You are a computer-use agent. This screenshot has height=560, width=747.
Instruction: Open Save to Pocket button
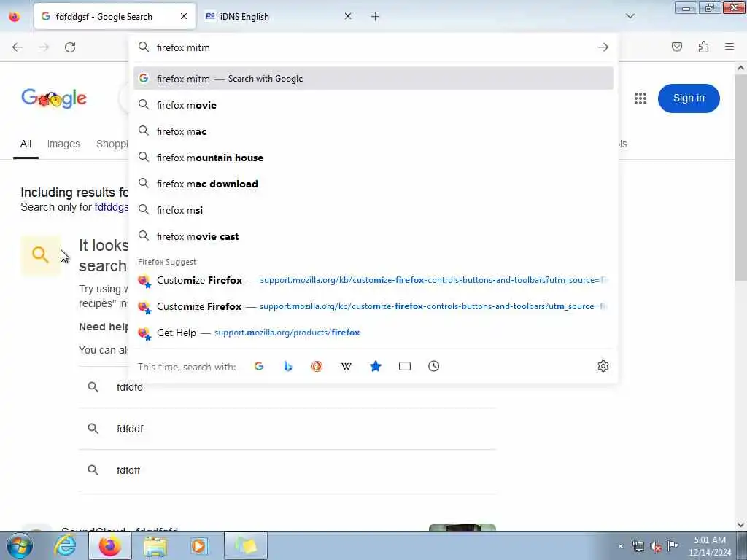tap(677, 47)
